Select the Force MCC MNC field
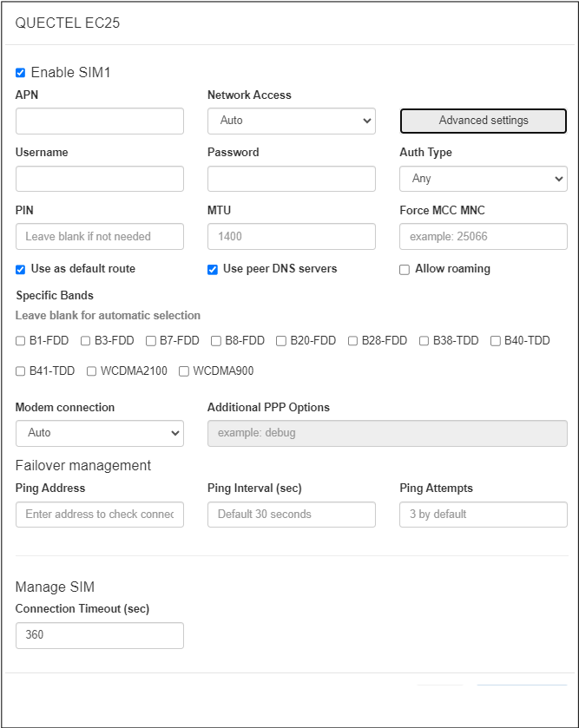 coord(483,236)
